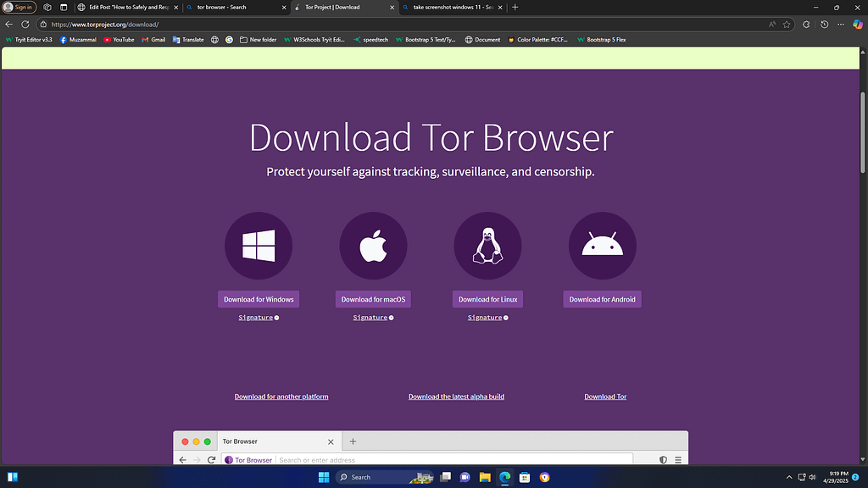Image resolution: width=868 pixels, height=488 pixels.
Task: Click the page vertical scrollbar thumb
Action: (862, 133)
